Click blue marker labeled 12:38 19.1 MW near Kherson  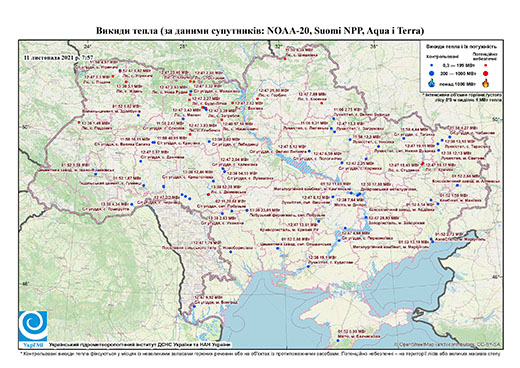(308, 266)
